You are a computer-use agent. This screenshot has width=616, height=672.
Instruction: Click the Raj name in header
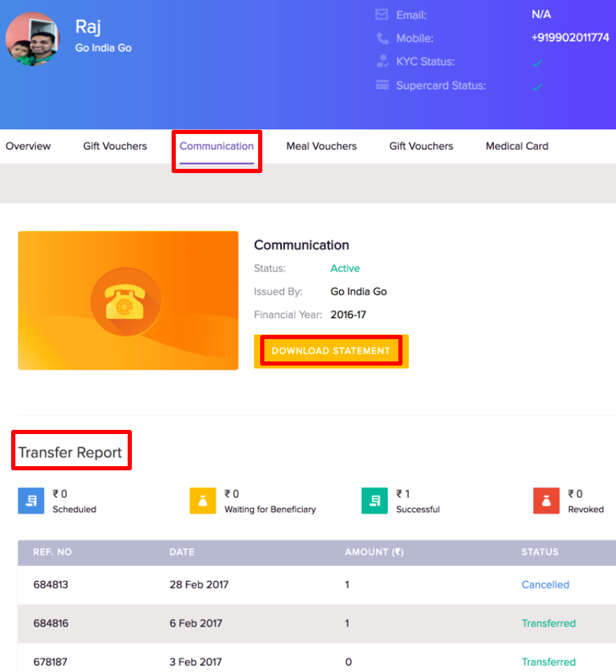(88, 27)
